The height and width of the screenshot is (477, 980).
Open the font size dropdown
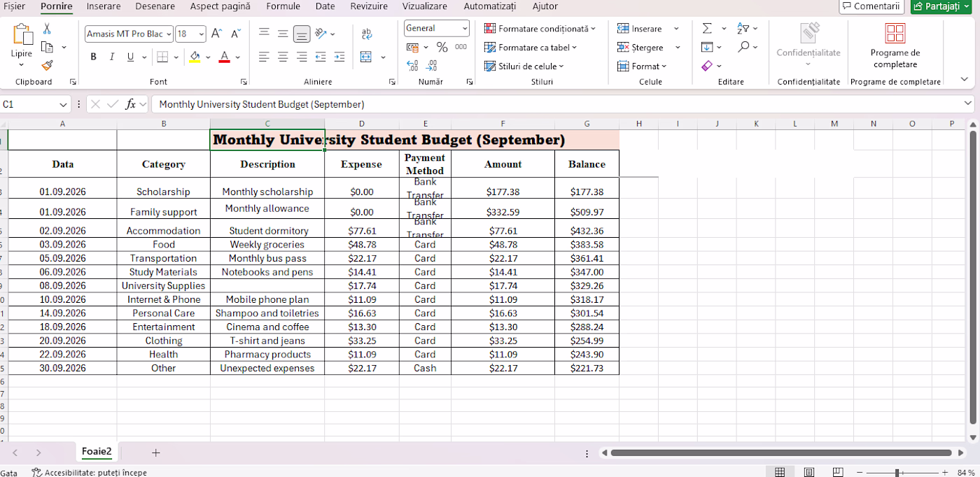point(202,34)
